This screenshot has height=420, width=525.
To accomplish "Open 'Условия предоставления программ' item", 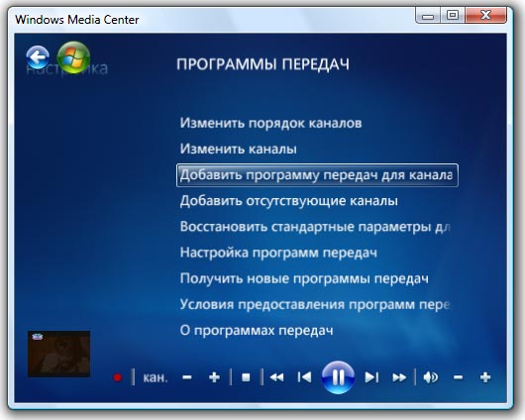I will 315,304.
